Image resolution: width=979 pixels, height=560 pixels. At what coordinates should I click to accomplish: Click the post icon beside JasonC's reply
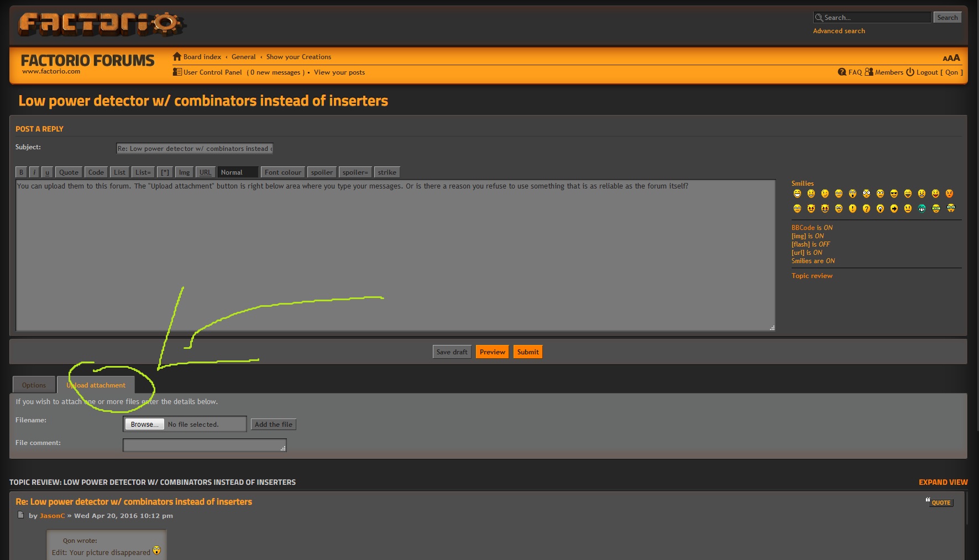tap(20, 515)
